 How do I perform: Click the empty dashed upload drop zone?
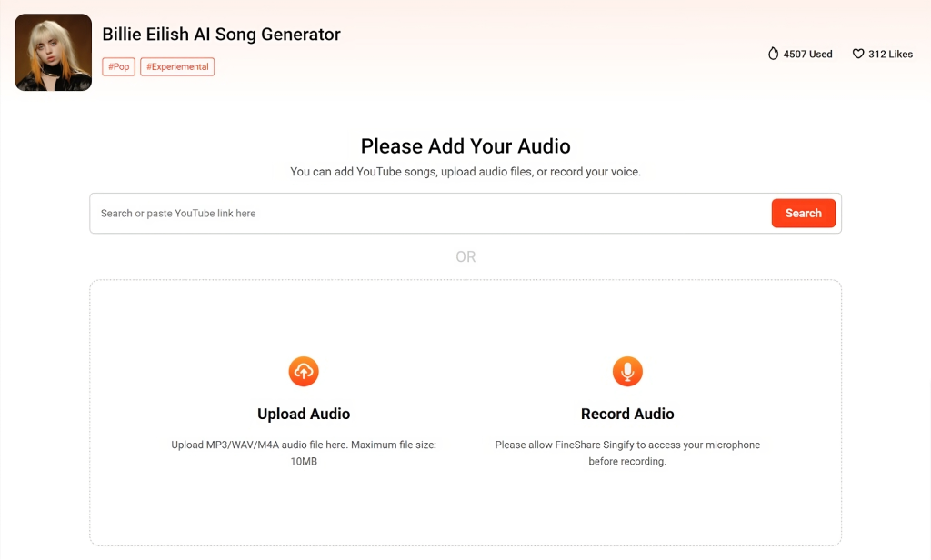(x=465, y=315)
